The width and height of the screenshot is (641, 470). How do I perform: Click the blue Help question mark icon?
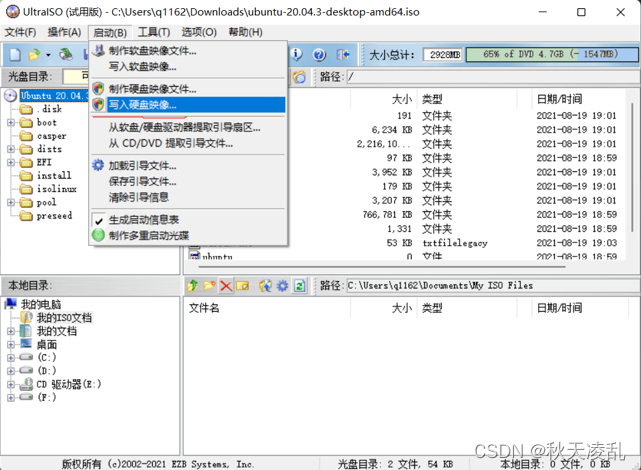pyautogui.click(x=319, y=54)
